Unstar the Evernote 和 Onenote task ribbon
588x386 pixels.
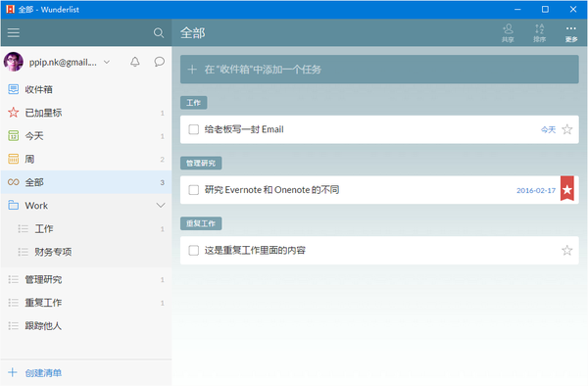click(567, 188)
